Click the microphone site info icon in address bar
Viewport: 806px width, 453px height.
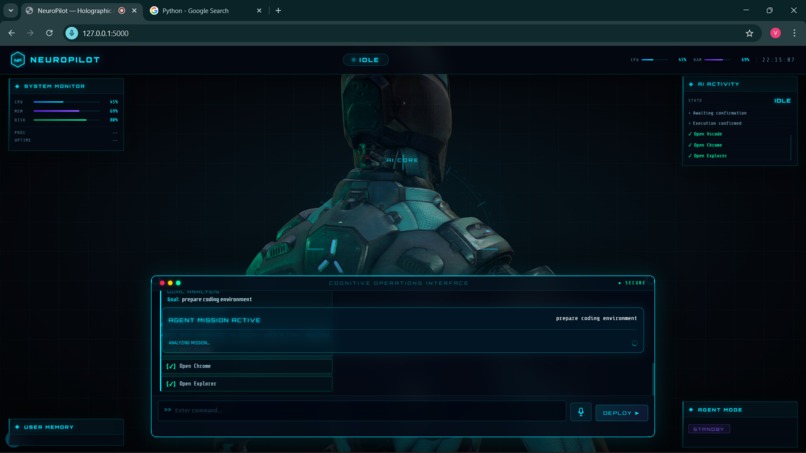point(71,33)
